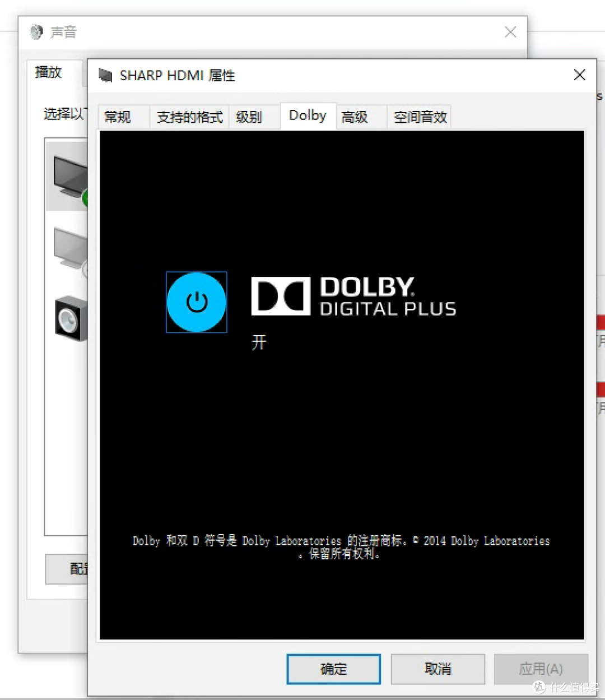
Task: Click 确定 to confirm settings
Action: pos(333,669)
